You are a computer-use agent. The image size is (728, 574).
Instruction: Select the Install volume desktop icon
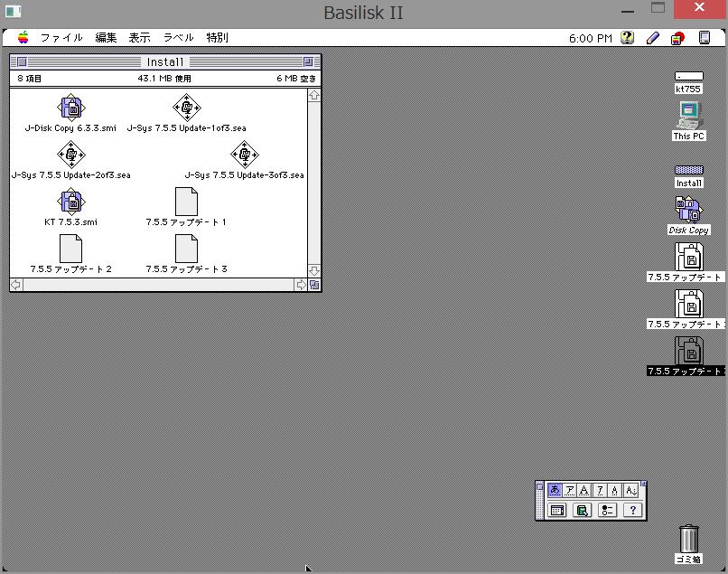point(688,170)
